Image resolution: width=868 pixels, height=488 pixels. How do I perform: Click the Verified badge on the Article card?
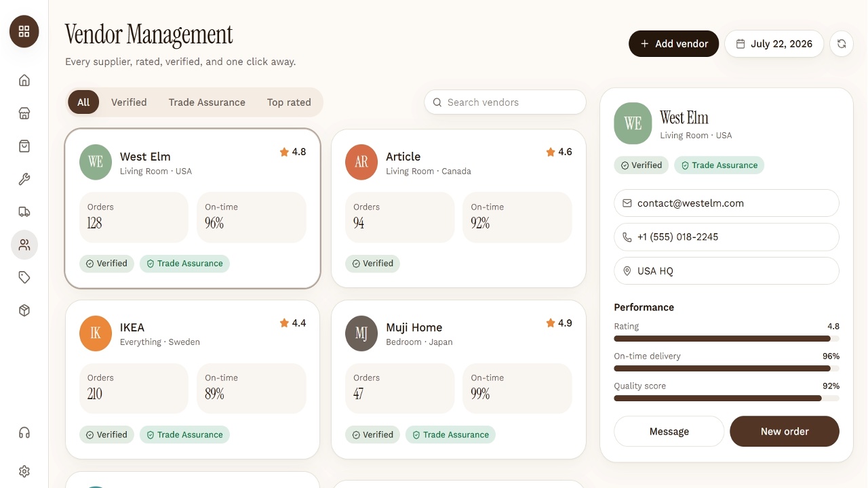tap(372, 264)
